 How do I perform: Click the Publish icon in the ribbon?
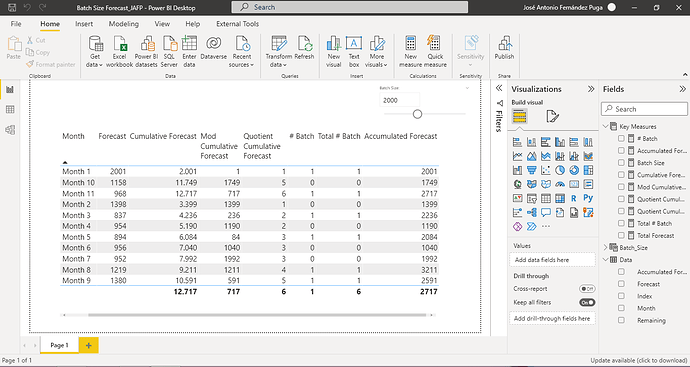(x=504, y=48)
